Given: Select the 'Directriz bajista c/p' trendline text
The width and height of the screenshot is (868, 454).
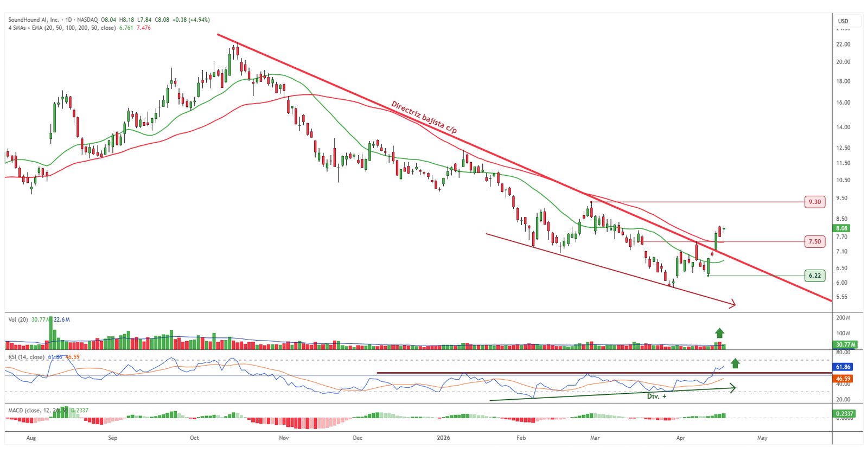Looking at the screenshot, I should pyautogui.click(x=424, y=118).
